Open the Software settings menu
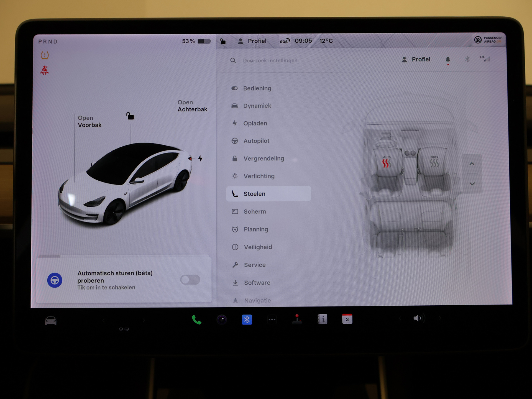 (x=257, y=283)
